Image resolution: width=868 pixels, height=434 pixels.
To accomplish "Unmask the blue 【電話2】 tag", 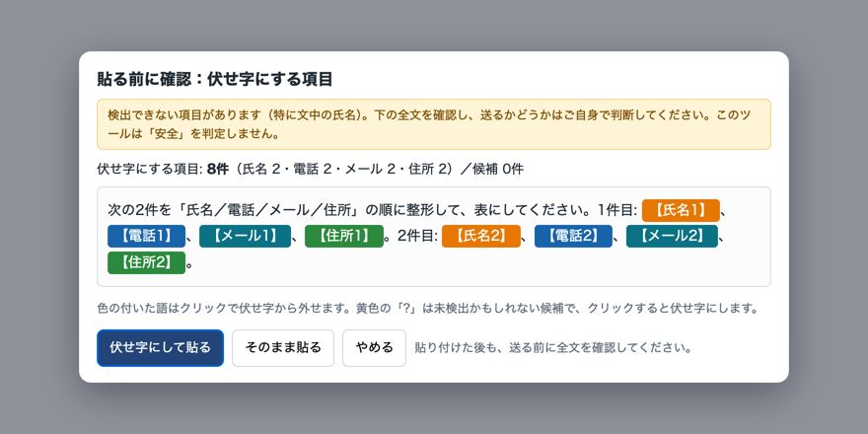I will point(573,236).
